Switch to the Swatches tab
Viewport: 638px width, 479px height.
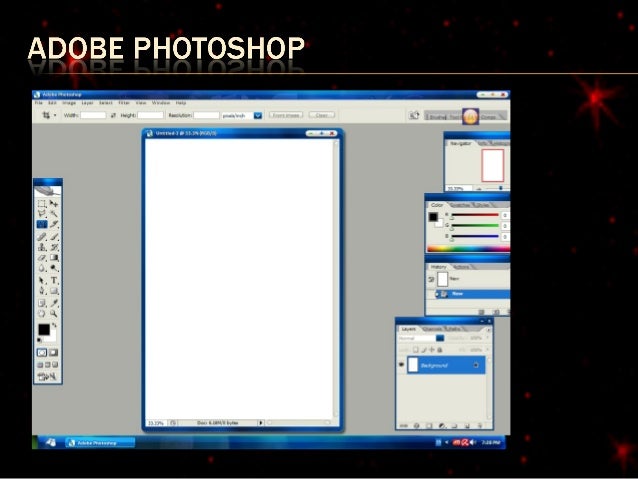tap(460, 205)
